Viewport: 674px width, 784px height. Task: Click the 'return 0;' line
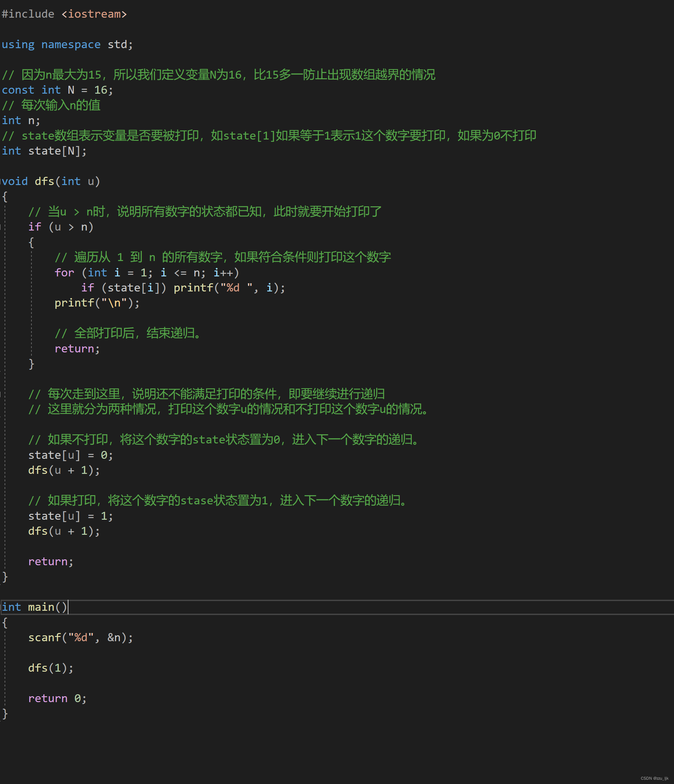(58, 699)
